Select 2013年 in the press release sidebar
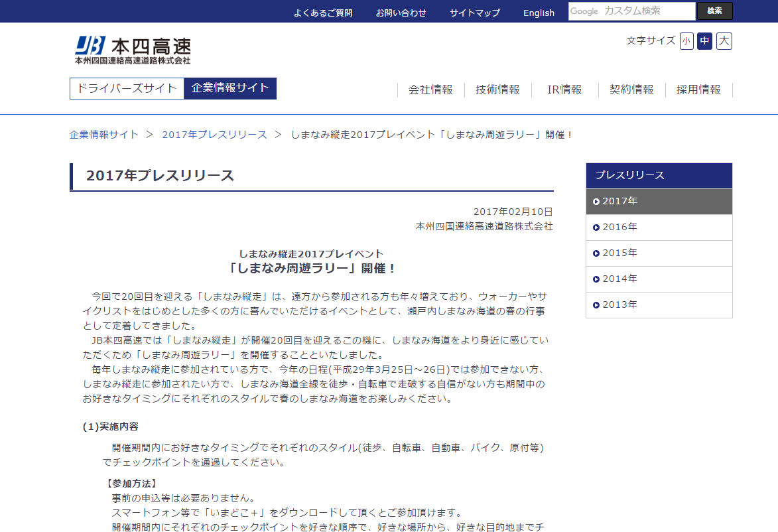The image size is (778, 532). (x=659, y=304)
